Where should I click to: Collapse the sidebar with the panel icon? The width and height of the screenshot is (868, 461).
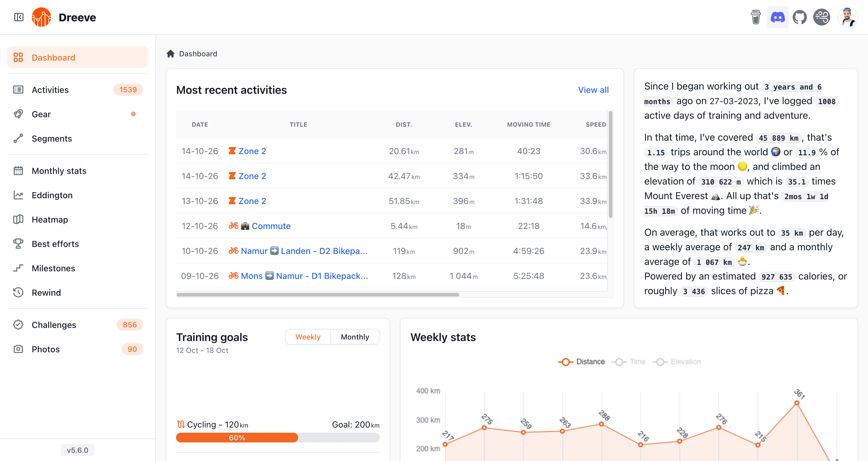(x=19, y=17)
